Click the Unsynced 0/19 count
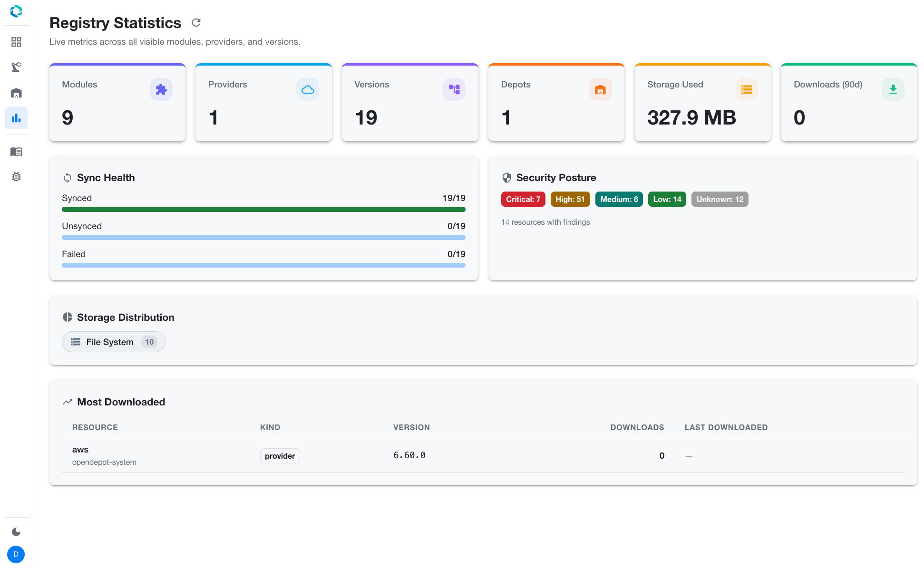Image resolution: width=924 pixels, height=568 pixels. coord(457,226)
